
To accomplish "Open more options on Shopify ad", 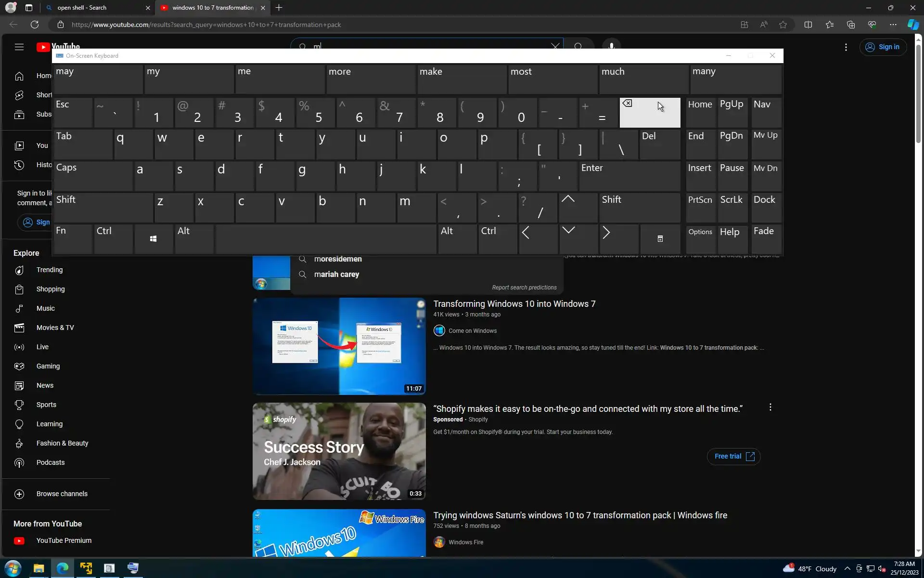I will pos(770,407).
